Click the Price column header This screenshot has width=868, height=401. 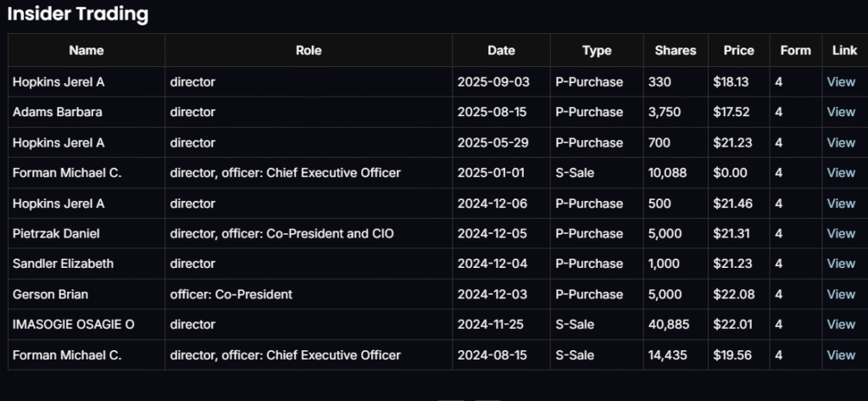738,51
